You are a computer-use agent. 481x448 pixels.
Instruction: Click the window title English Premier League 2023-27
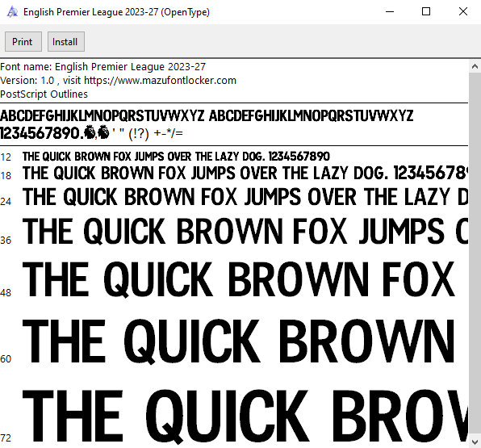116,12
